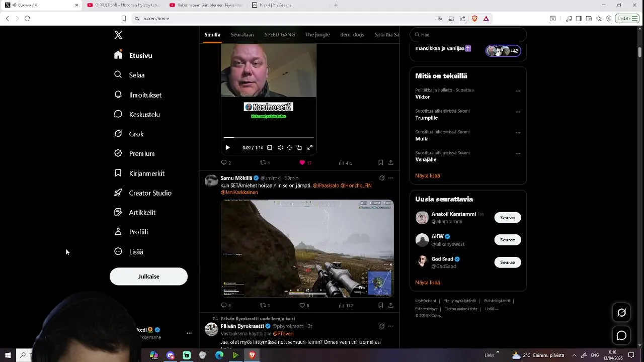Open Creator Studio
This screenshot has height=362, width=644.
[x=143, y=193]
